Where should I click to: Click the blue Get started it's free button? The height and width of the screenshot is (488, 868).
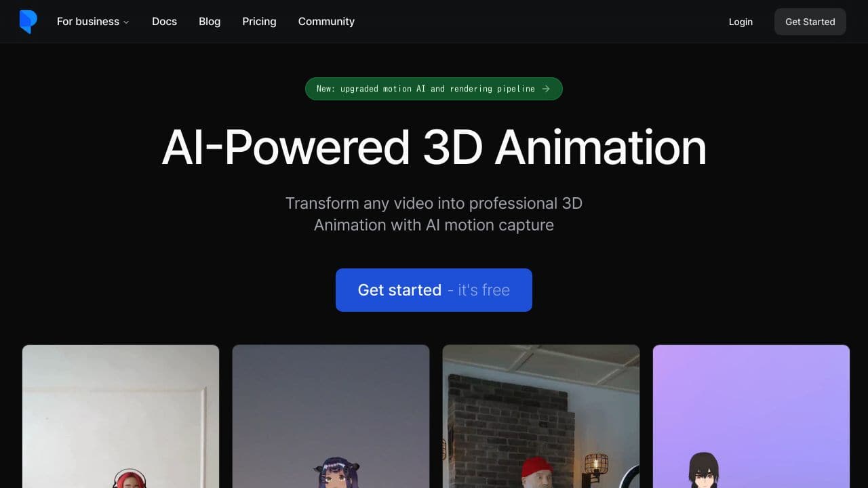434,290
